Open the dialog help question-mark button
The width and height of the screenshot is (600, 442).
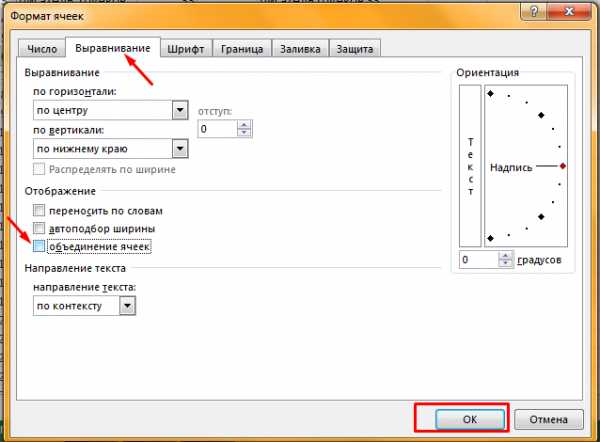(x=534, y=12)
